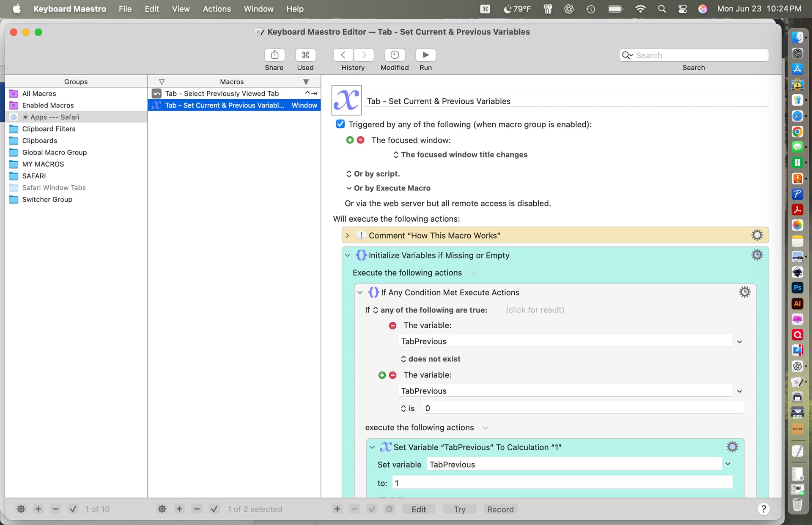Add a new macro
Screen dimensions: 812x525
point(179,509)
